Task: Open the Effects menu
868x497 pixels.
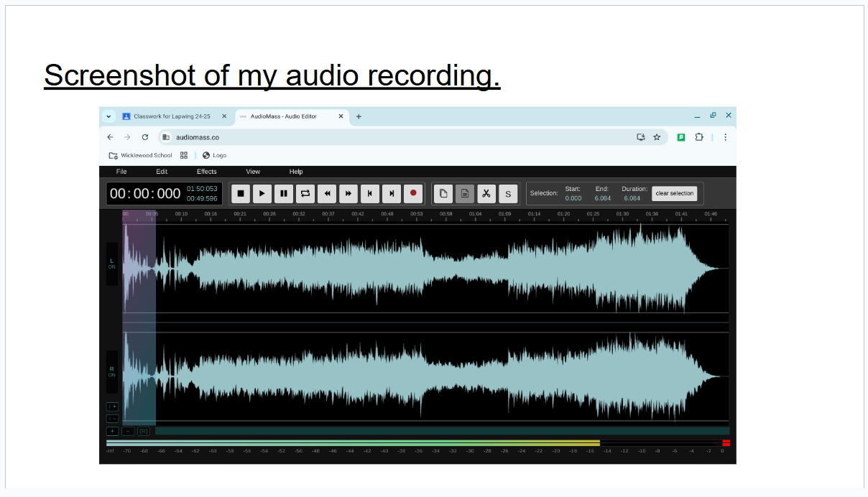Action: point(207,172)
